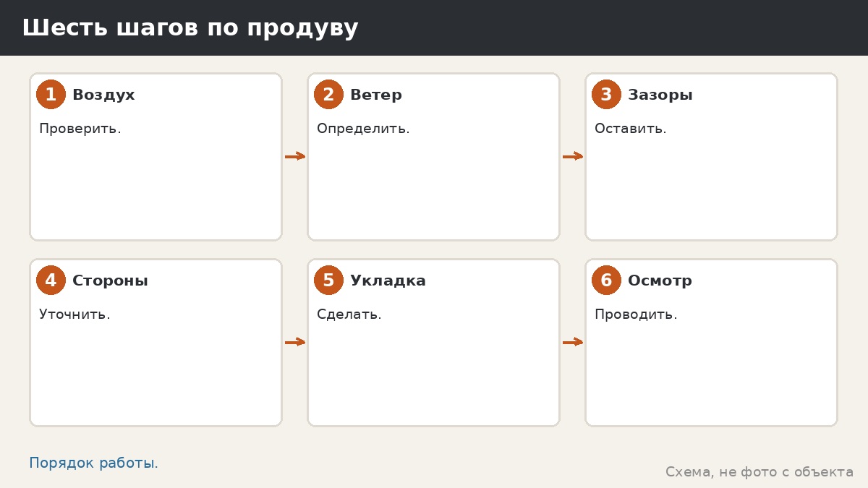Select the Укладка card heading
This screenshot has width=868, height=488.
pos(388,281)
